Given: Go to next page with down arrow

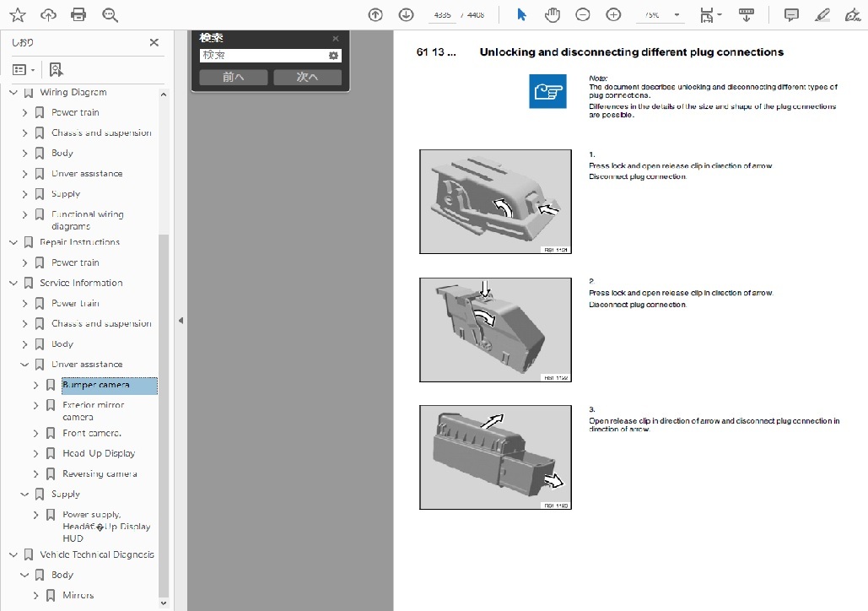Looking at the screenshot, I should coord(406,14).
